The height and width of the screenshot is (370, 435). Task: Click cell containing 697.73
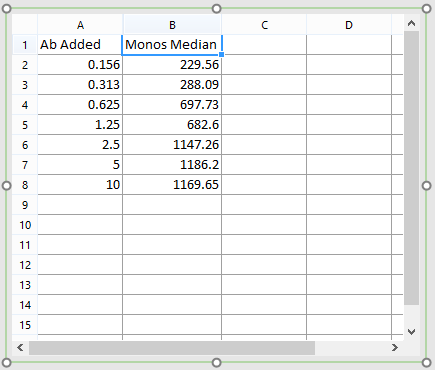click(x=172, y=105)
